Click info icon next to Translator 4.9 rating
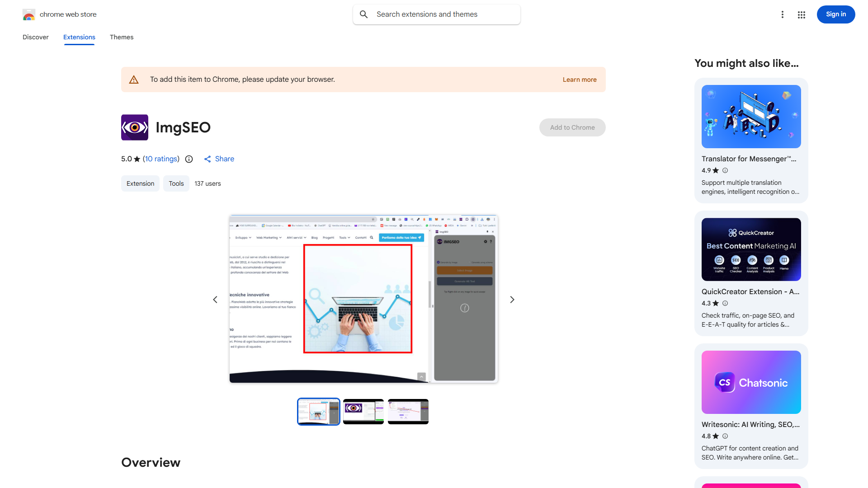Viewport: 868px width, 488px height. pyautogui.click(x=725, y=170)
